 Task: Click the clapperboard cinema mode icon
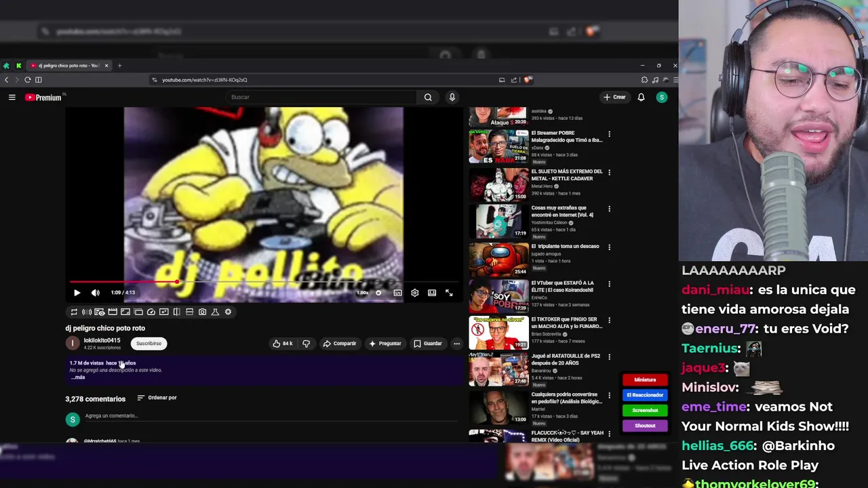[x=113, y=312]
